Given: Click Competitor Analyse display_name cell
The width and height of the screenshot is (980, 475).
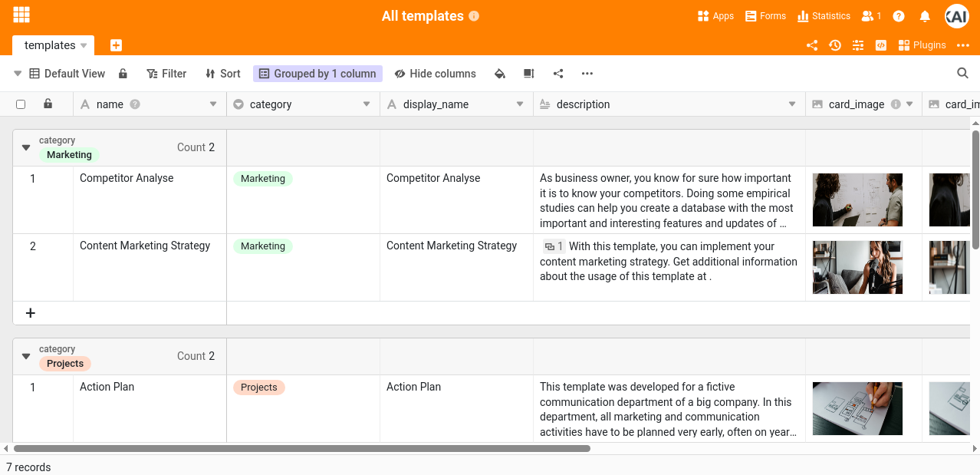Looking at the screenshot, I should point(457,200).
